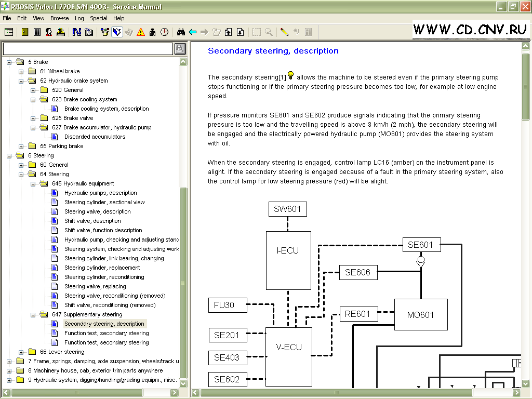
Task: Click the folder icon of 55 Parking brake
Action: (32, 146)
